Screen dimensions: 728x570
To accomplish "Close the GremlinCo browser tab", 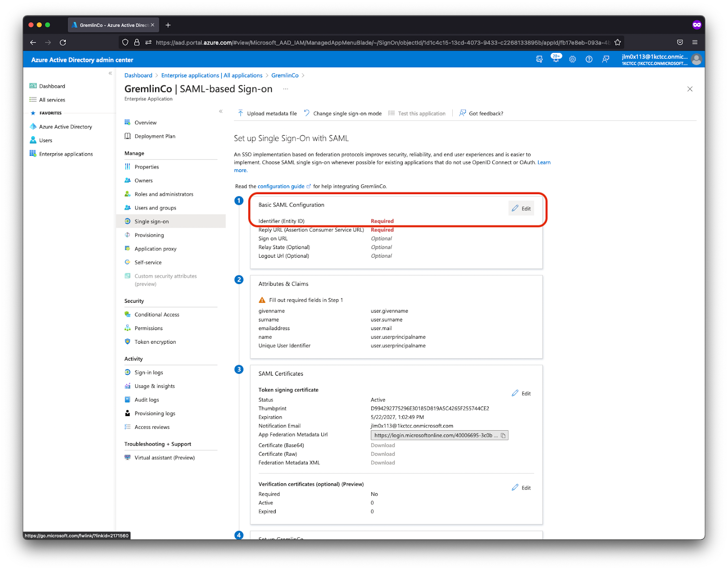I will [x=152, y=25].
